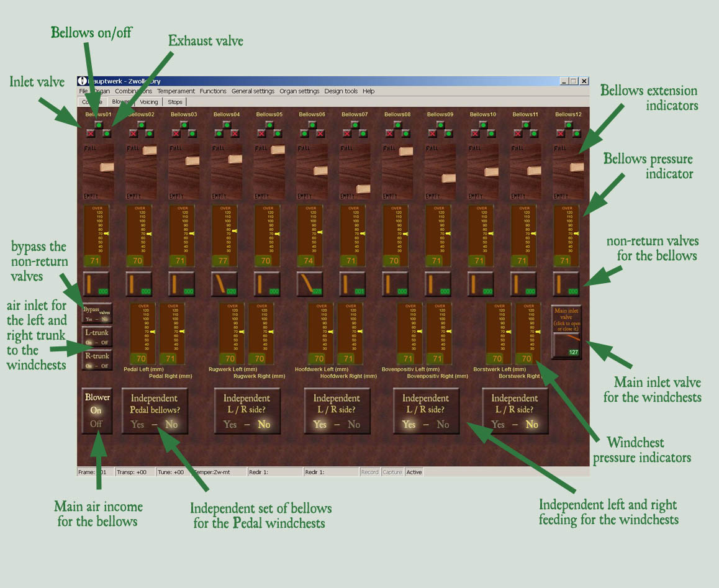Click the Capture button in status bar
The image size is (719, 588).
pyautogui.click(x=392, y=472)
